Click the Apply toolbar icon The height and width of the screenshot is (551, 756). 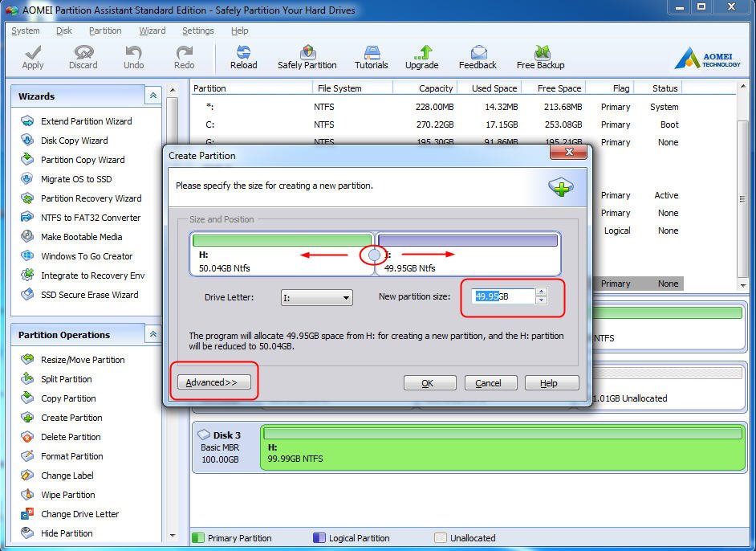[33, 57]
